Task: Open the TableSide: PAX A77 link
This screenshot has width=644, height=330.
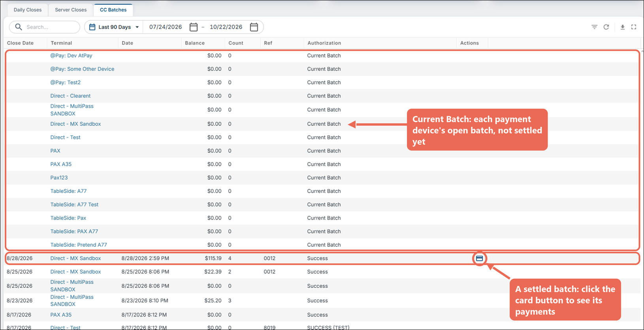Action: click(74, 232)
